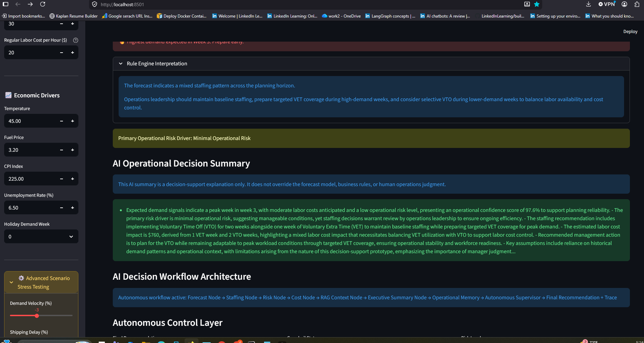The height and width of the screenshot is (343, 644).
Task: Open LangGraph concepts bookmark
Action: pos(390,16)
